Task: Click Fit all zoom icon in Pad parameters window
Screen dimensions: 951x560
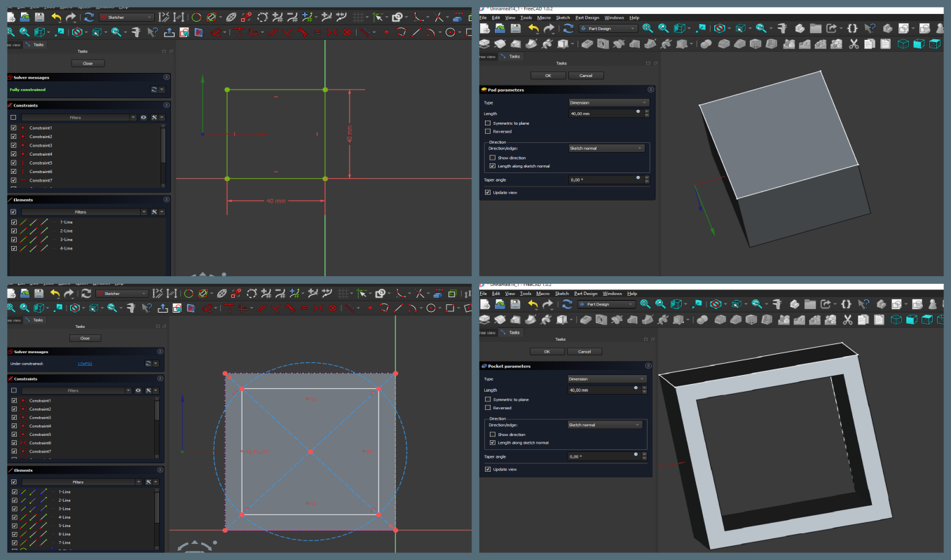Action: (x=647, y=28)
